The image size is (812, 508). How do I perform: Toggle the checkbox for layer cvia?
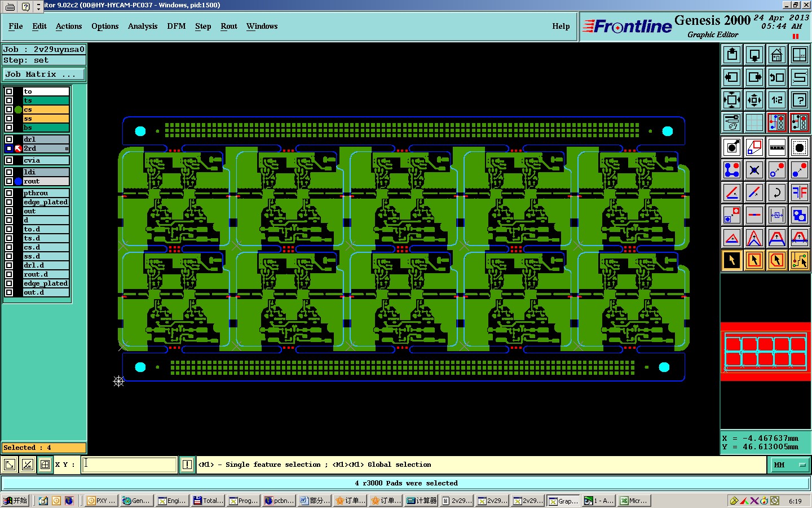click(x=9, y=160)
